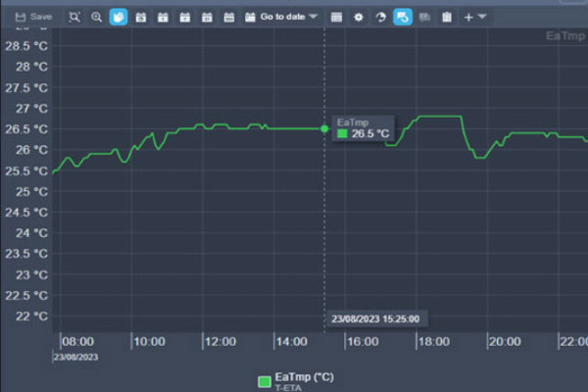Click the 22 °C axis label
Screen dimensions: 588x392
[x=31, y=317]
